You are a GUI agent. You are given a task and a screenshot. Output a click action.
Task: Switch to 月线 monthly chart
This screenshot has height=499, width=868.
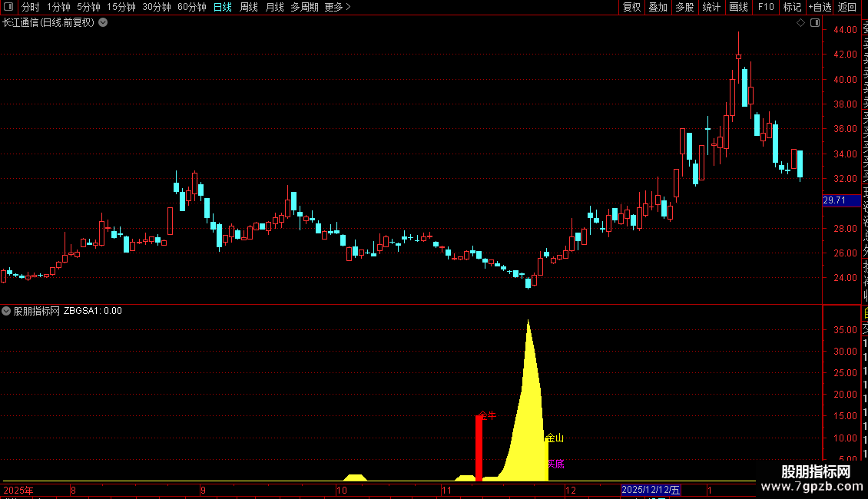274,7
